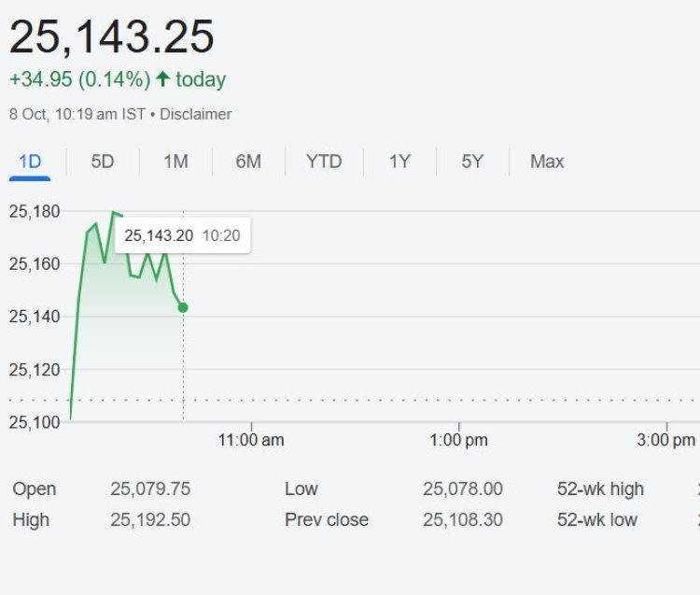Screen dimensions: 700x595
Task: Click the 1:00 pm axis label
Action: pyautogui.click(x=459, y=440)
